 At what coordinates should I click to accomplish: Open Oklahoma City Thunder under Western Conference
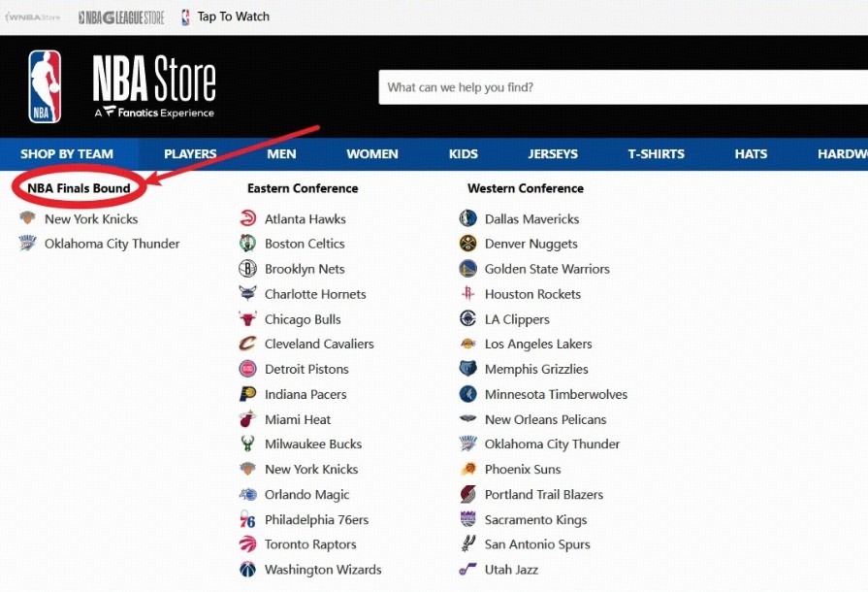[x=552, y=444]
